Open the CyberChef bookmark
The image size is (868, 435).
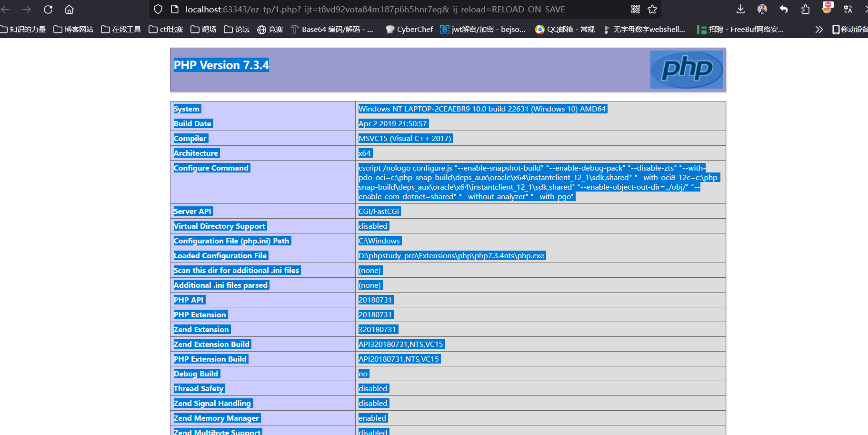click(x=409, y=30)
